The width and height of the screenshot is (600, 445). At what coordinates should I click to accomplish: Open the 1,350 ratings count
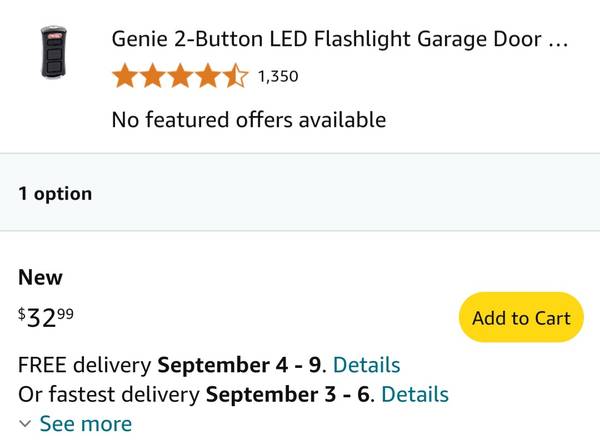click(278, 76)
